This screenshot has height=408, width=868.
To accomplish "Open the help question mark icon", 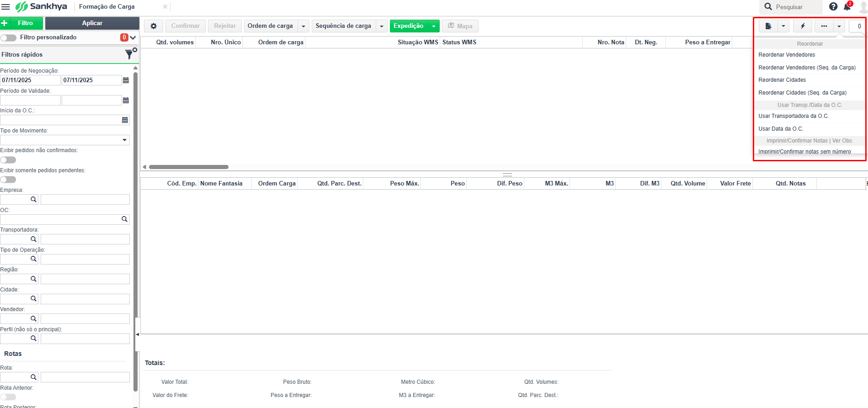I will coord(833,6).
